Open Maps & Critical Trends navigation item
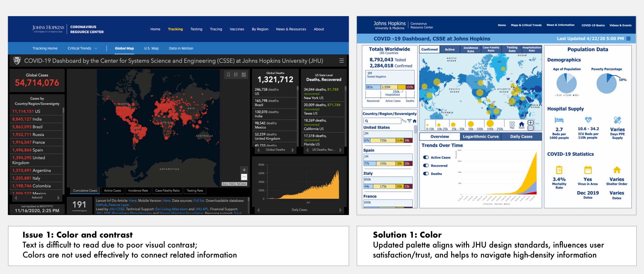 click(x=526, y=25)
